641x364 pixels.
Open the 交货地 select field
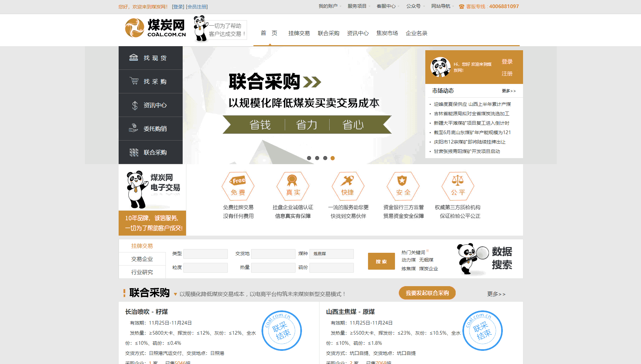click(273, 254)
